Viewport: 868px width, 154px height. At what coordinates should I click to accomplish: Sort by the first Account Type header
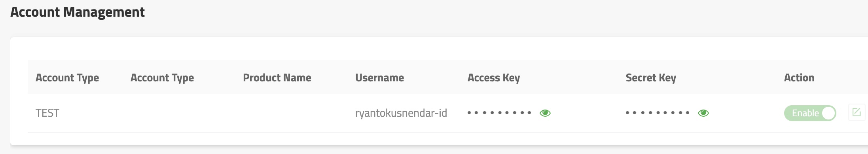(67, 78)
